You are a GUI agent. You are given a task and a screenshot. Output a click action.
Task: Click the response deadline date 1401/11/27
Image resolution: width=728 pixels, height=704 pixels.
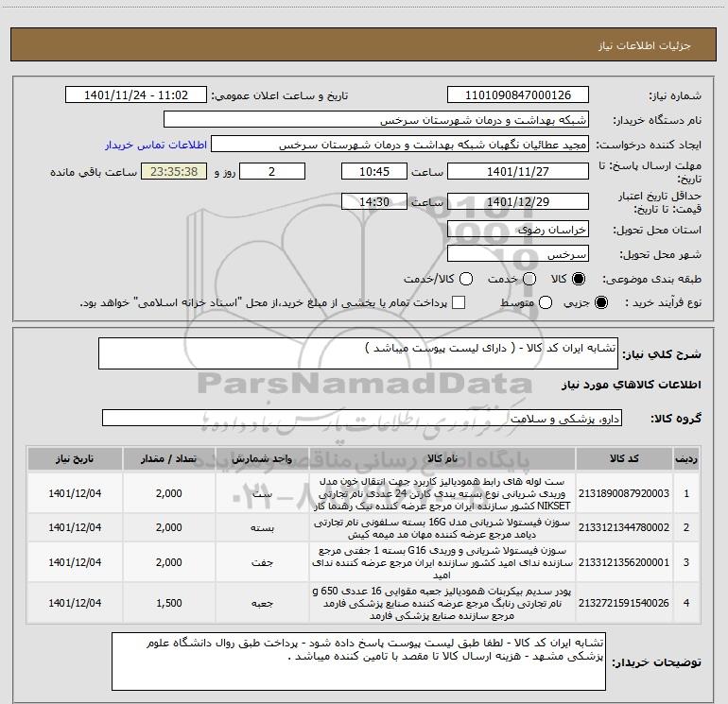(518, 171)
